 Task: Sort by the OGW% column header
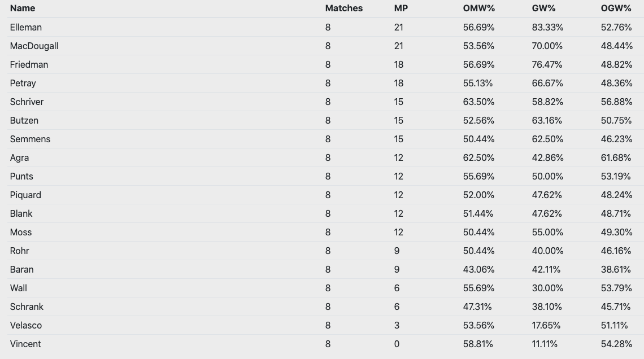coord(616,8)
